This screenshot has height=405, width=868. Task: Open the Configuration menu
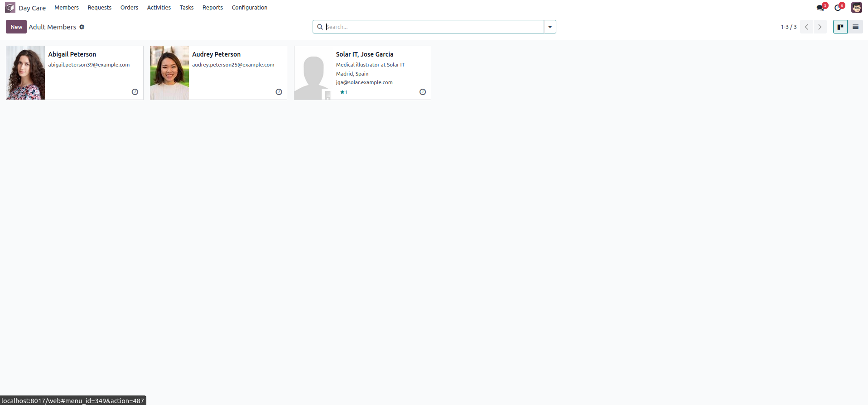click(x=249, y=8)
